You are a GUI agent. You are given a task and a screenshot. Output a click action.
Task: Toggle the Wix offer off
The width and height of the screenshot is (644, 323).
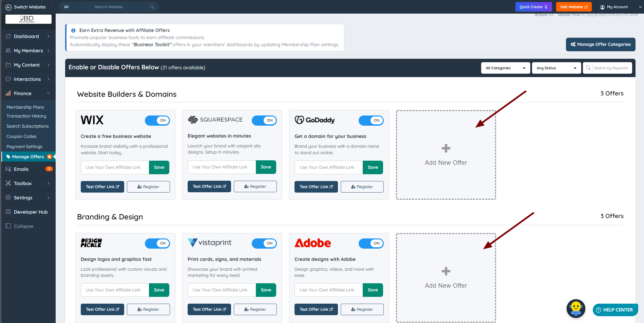157,120
